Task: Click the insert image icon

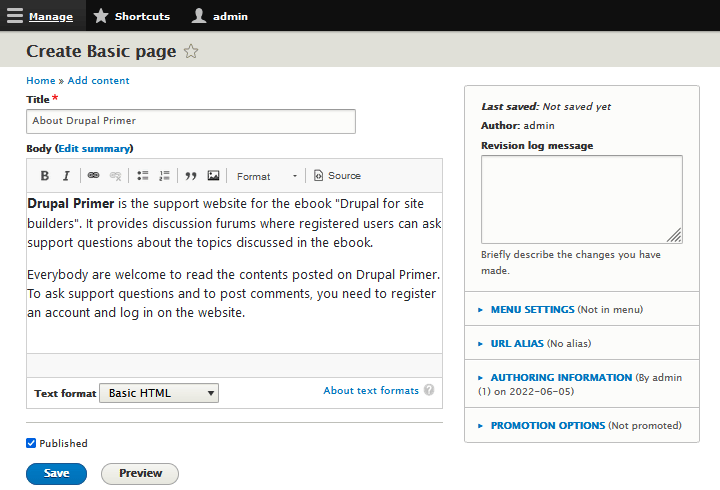Action: point(213,176)
